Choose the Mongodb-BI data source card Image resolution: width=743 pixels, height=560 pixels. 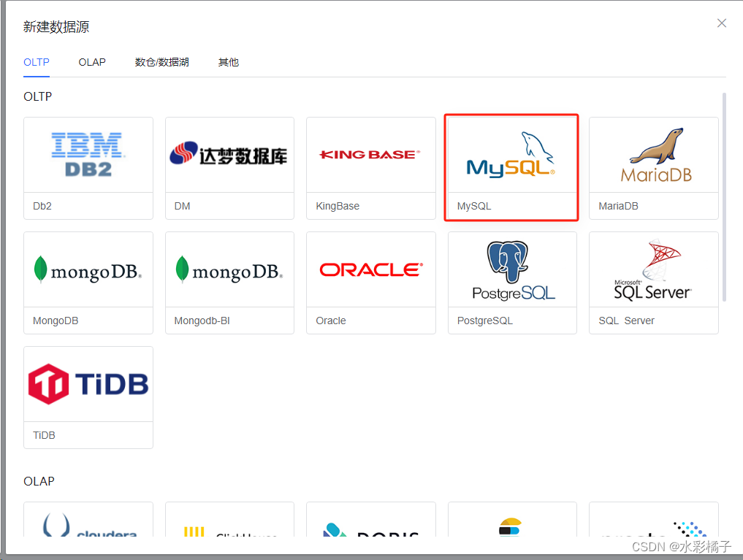coord(229,283)
